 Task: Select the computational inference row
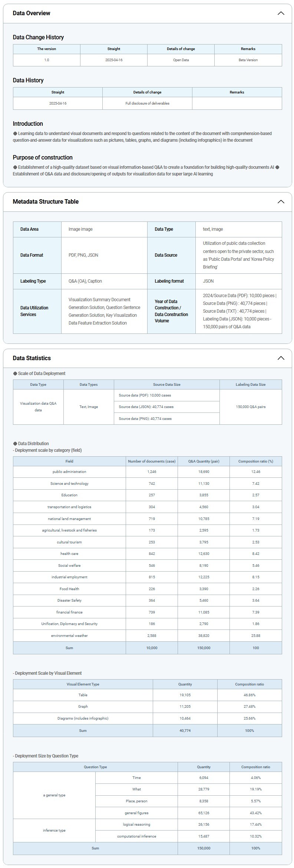136,836
